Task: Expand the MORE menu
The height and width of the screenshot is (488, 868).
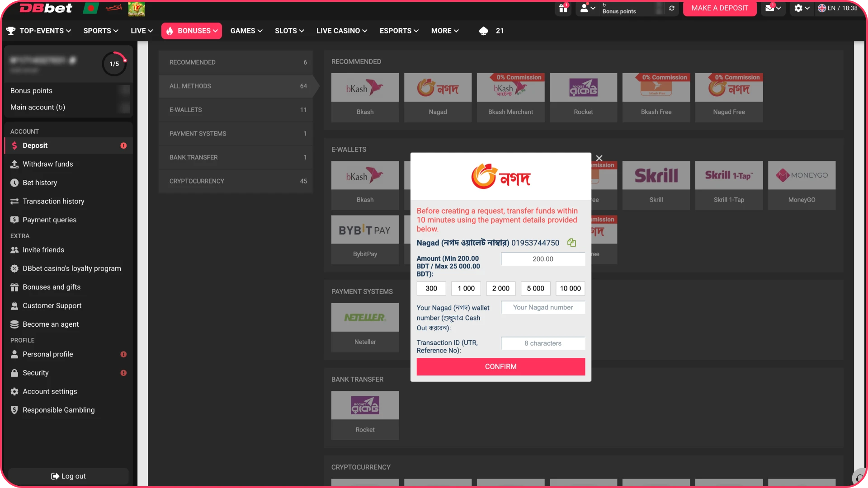Action: pyautogui.click(x=445, y=31)
